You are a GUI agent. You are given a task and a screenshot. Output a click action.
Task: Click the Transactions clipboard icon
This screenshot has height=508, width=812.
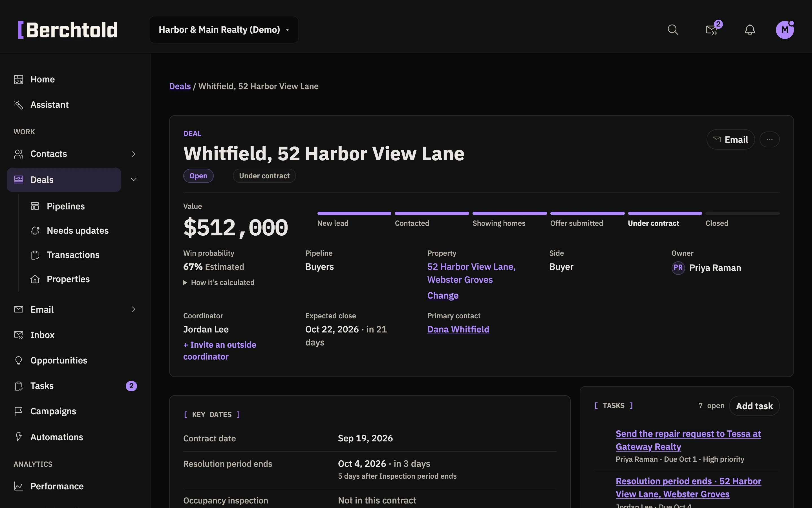point(35,255)
